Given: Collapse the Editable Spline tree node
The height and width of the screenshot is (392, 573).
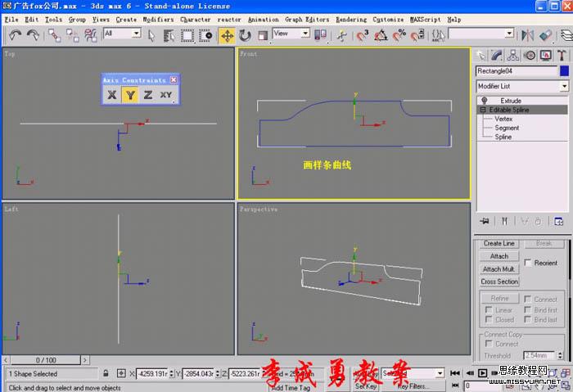Looking at the screenshot, I should click(x=483, y=109).
